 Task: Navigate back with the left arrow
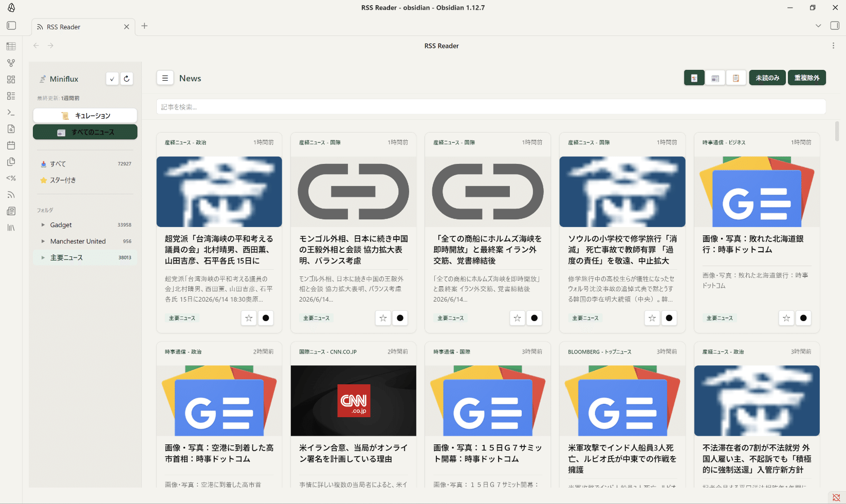[36, 46]
